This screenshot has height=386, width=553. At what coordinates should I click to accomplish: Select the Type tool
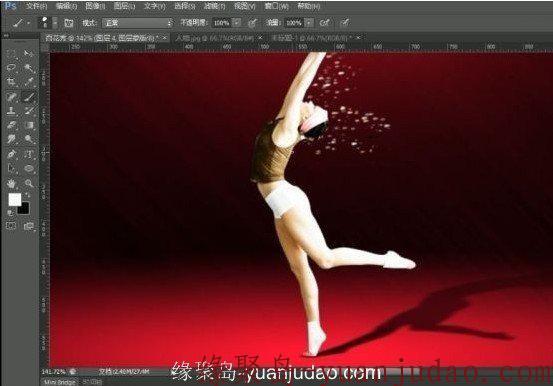29,154
